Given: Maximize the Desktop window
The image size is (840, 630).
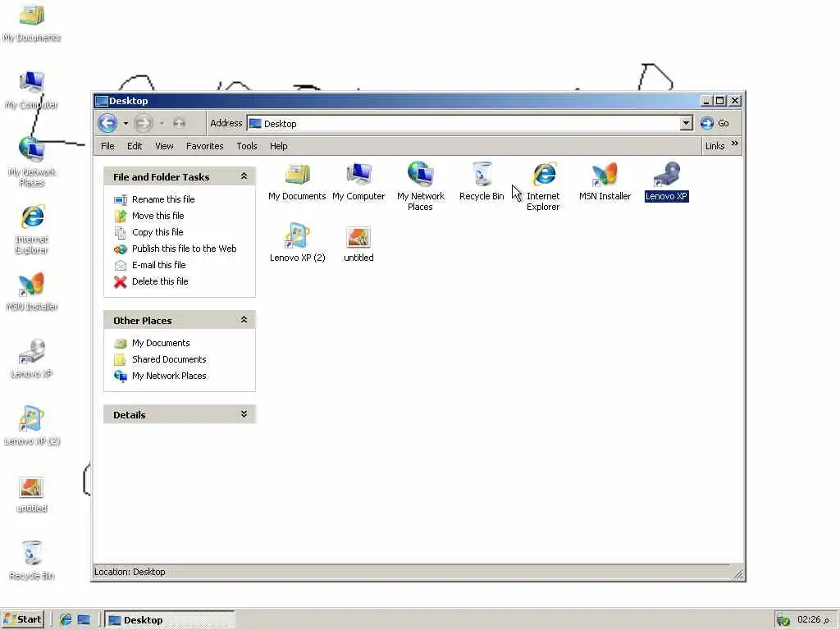Looking at the screenshot, I should point(720,101).
